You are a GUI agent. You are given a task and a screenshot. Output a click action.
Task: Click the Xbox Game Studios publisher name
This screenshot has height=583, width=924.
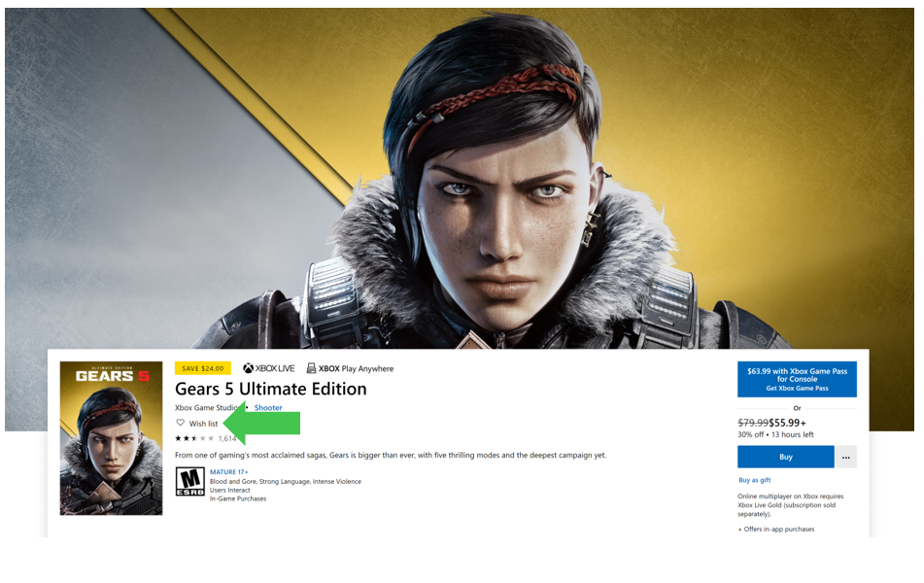(207, 407)
